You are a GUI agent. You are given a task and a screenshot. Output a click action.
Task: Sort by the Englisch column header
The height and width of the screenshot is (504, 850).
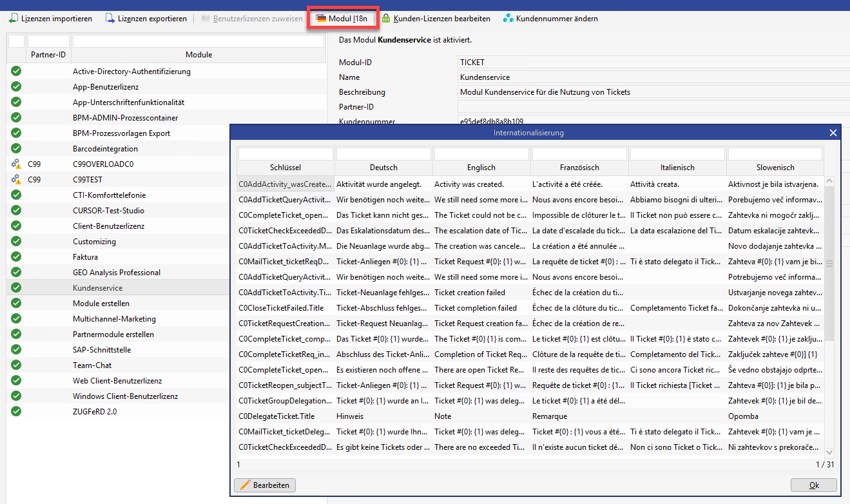[x=481, y=168]
